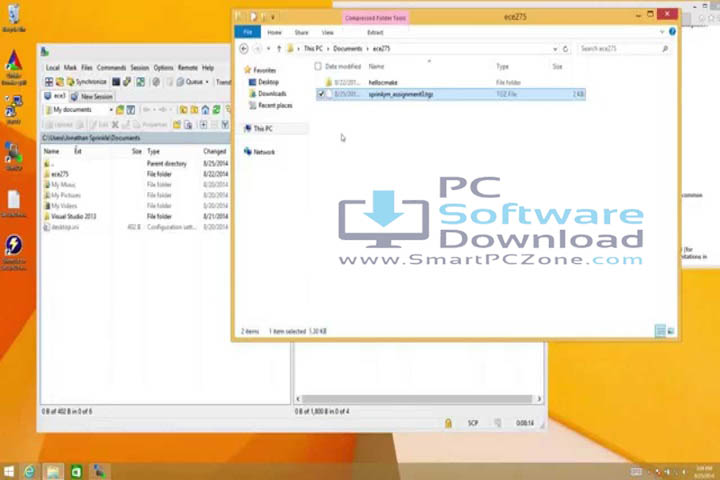Click the green refresh icon in WinSCP local panel
720x480 pixels.
pyautogui.click(x=216, y=109)
